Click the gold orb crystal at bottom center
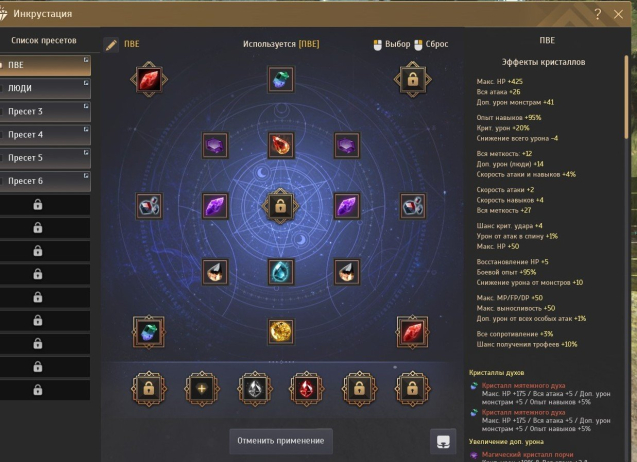The width and height of the screenshot is (637, 462). click(x=281, y=332)
